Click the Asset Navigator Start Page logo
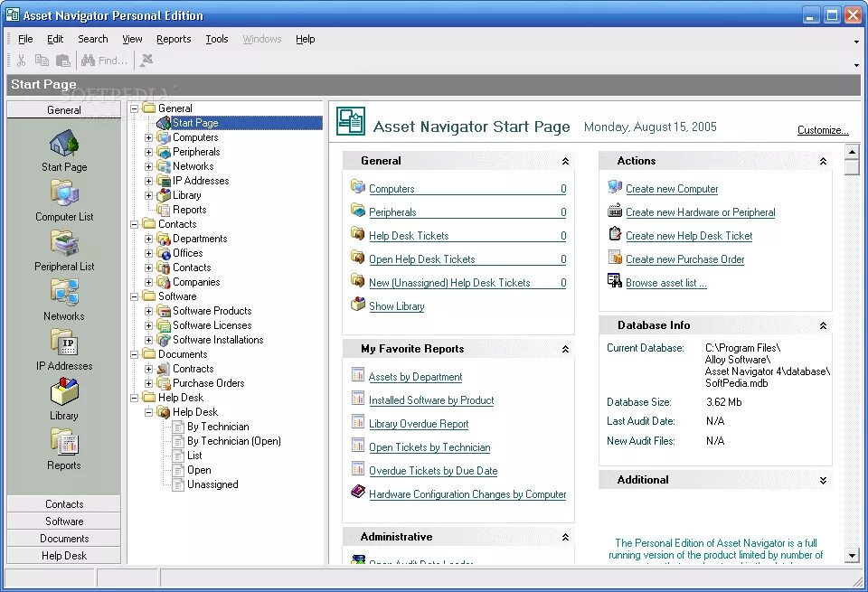This screenshot has width=868, height=592. pos(351,121)
